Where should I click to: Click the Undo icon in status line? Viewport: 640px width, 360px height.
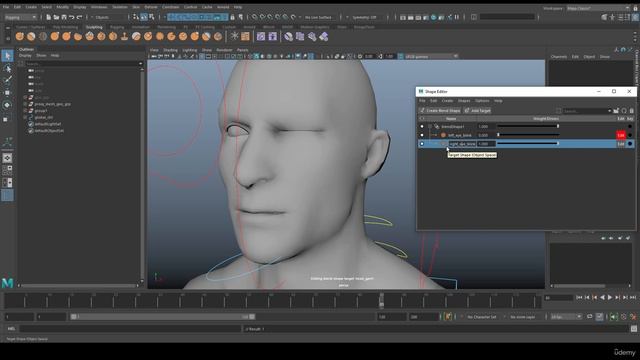(x=71, y=17)
